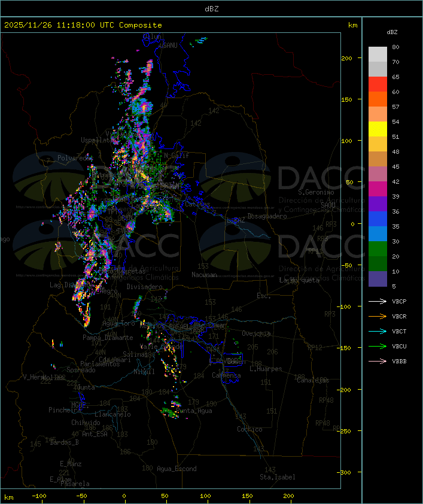Click the orange VBCR arrow icon
The height and width of the screenshot is (504, 423).
tap(378, 316)
